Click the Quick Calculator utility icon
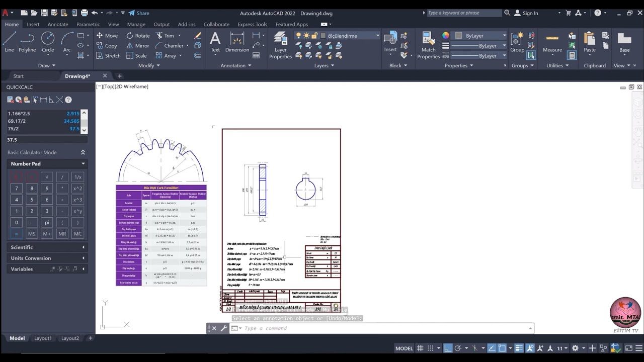The image size is (644, 362). 572,55
